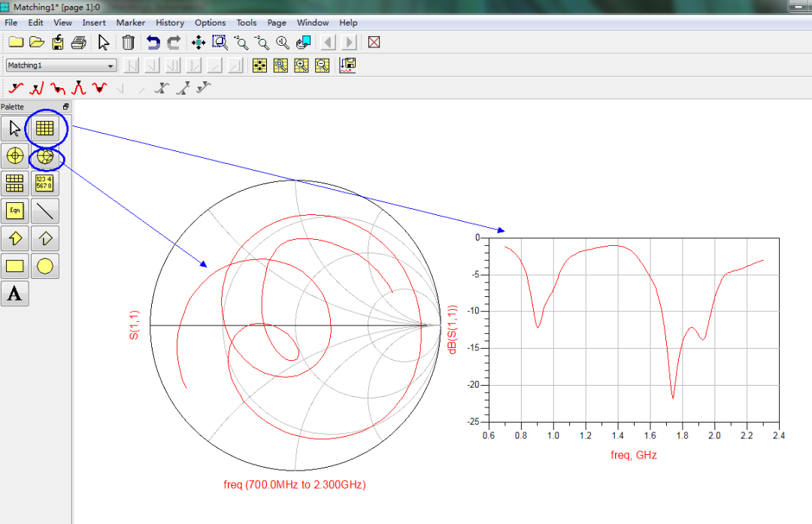
Task: Open the History menu
Action: point(170,23)
